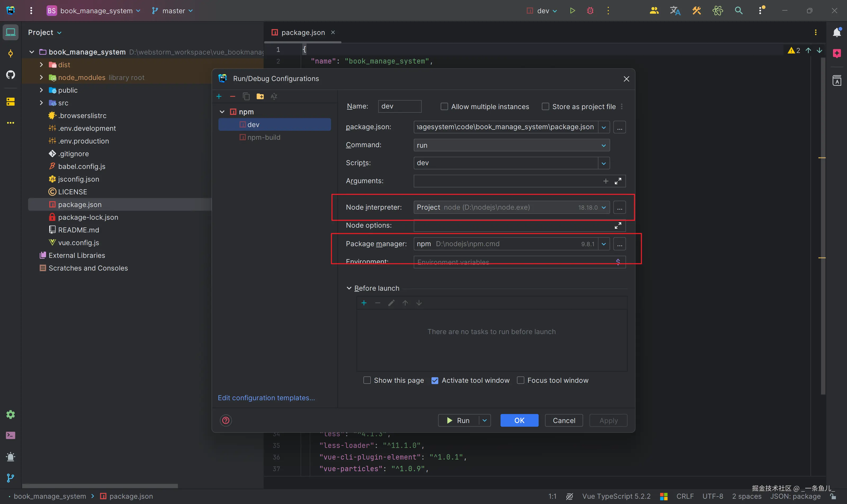Image resolution: width=847 pixels, height=504 pixels.
Task: Open Edit configuration templates link
Action: (266, 398)
